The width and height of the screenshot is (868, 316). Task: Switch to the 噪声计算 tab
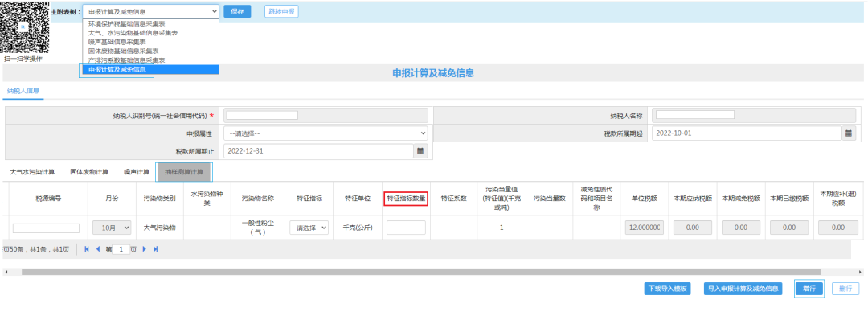[137, 172]
